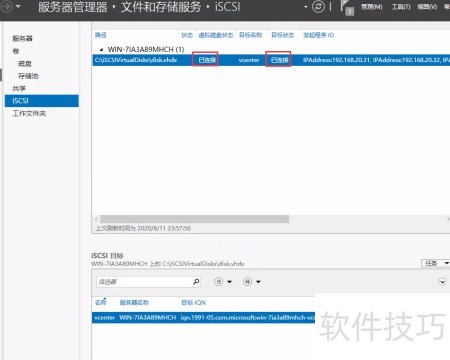Click inside the 筛选器 filter field
Image resolution: width=450 pixels, height=360 pixels.
pos(144,282)
